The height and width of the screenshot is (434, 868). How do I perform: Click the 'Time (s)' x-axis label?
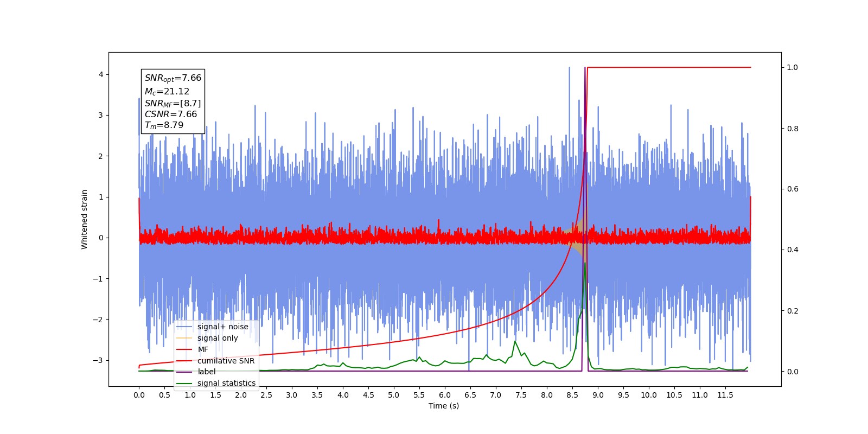(444, 406)
